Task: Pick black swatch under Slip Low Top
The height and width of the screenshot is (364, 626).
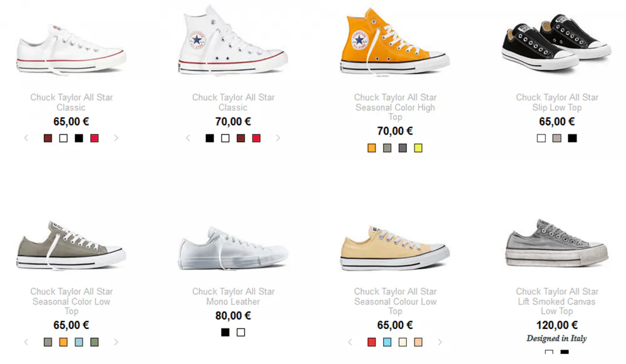Action: [573, 138]
